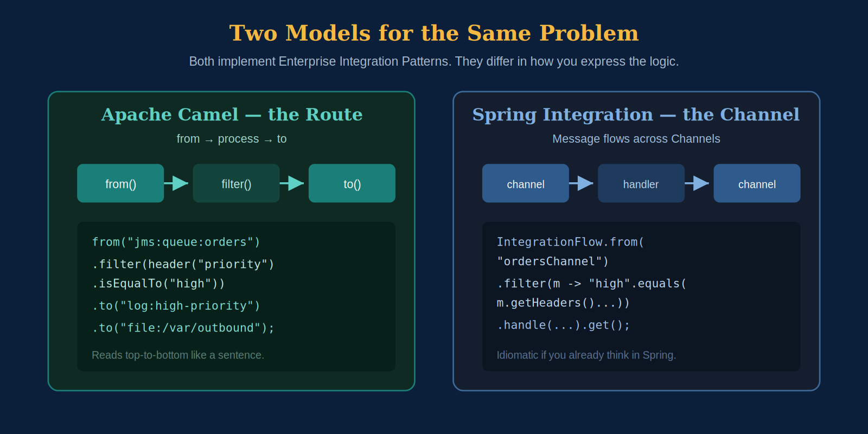The width and height of the screenshot is (868, 434).
Task: Click code line "ordersChannel")
Action: tap(553, 261)
